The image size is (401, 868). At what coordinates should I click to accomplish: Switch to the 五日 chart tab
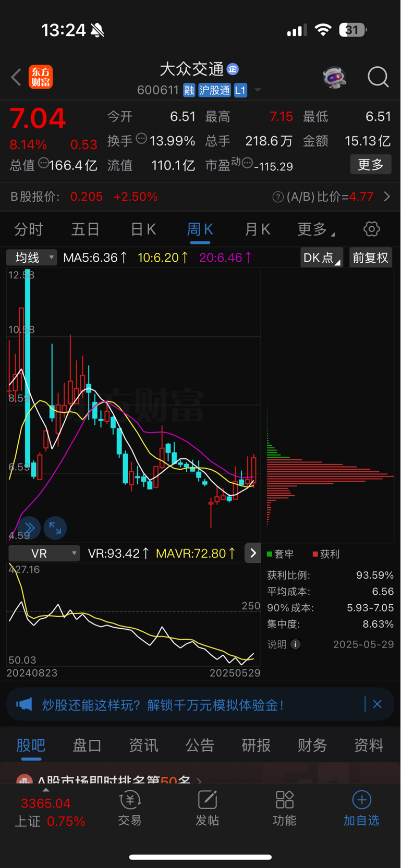point(86,229)
